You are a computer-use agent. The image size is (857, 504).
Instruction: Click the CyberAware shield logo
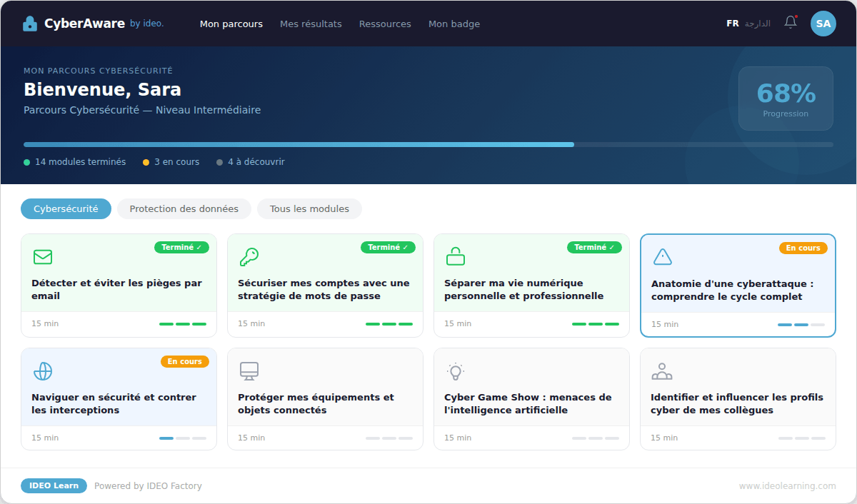click(29, 22)
